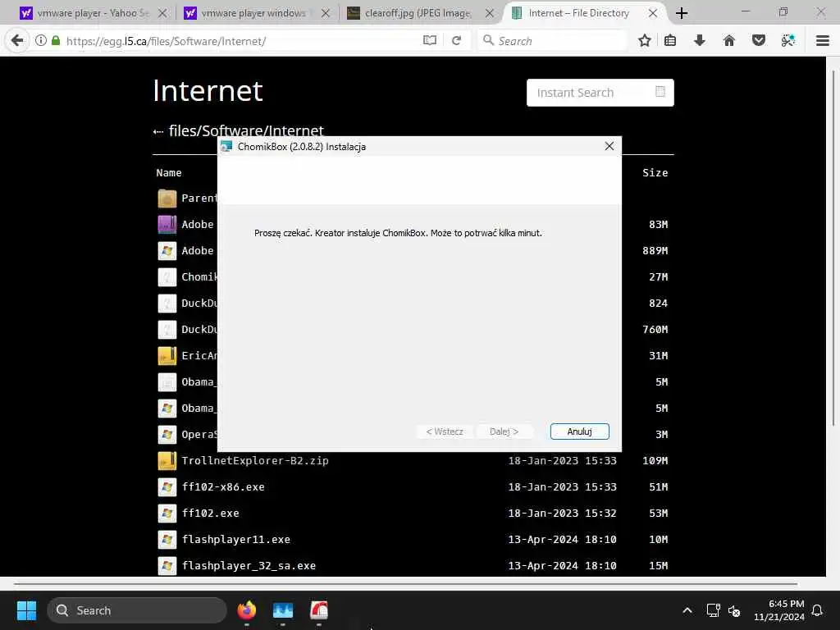Close the Internet – File Directory tab
This screenshot has height=630, width=840.
(x=653, y=13)
